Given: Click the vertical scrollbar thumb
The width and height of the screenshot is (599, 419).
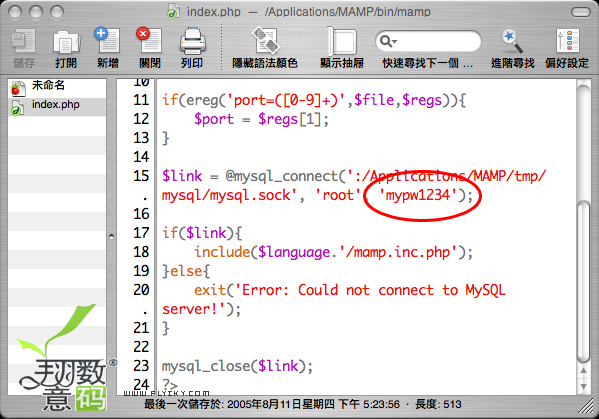Looking at the screenshot, I should (x=584, y=282).
